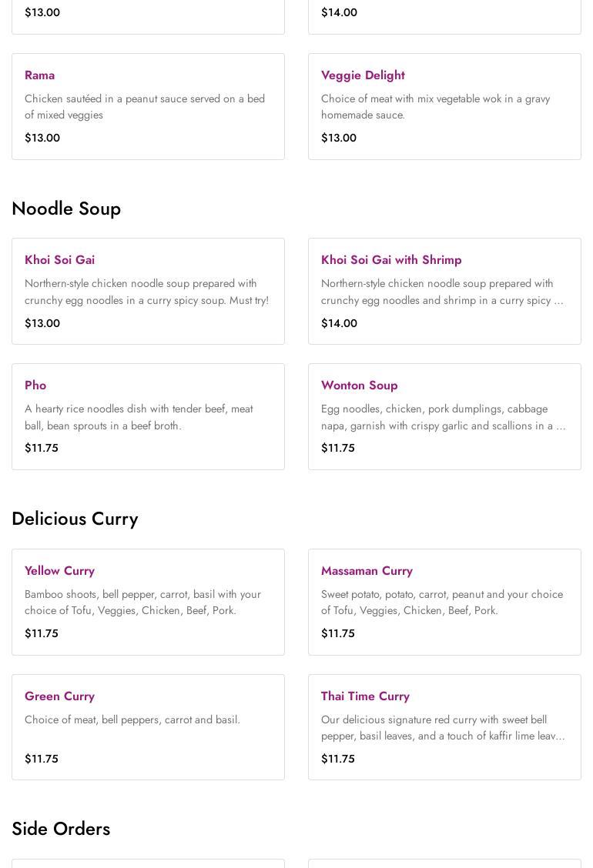Click the Pho menu item
The image size is (593, 868).
tap(35, 386)
